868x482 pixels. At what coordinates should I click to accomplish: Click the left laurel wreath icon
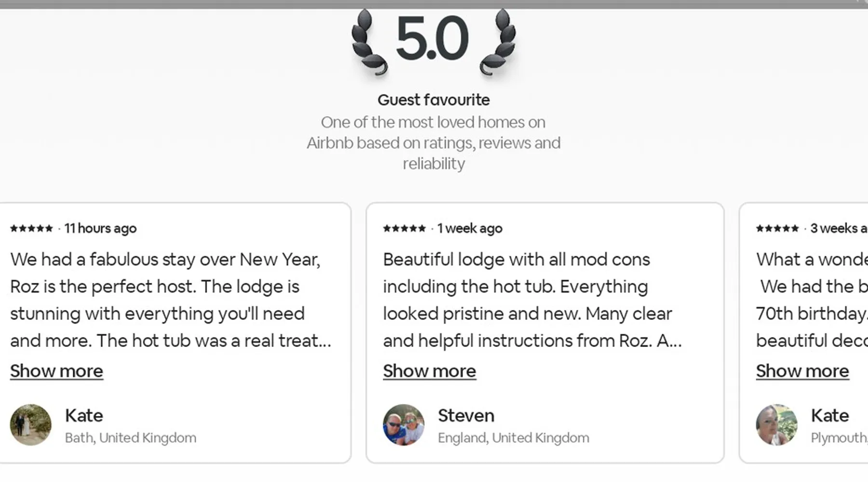[368, 42]
